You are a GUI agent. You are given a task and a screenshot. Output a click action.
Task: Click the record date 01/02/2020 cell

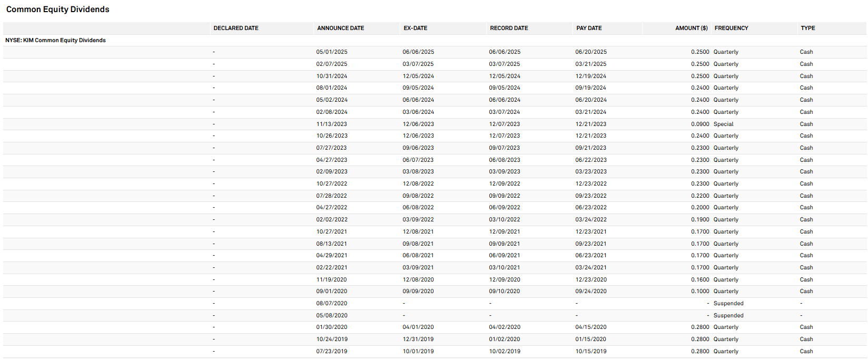[505, 339]
